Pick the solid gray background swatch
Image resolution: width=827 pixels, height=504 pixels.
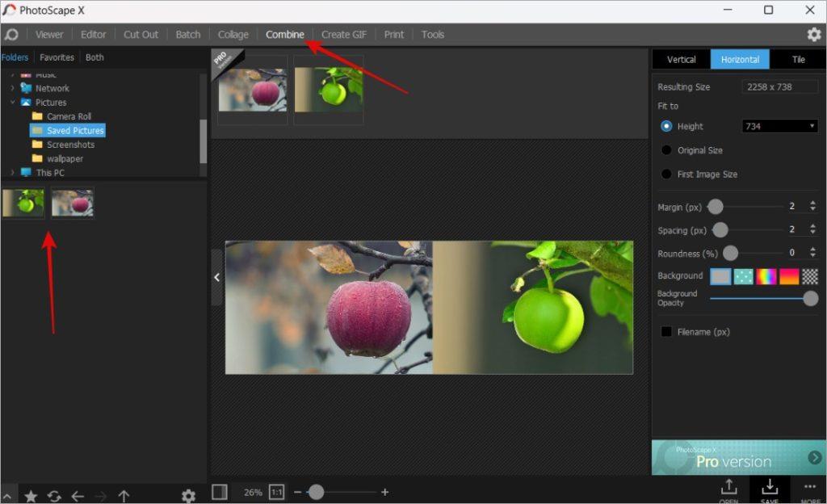click(720, 276)
